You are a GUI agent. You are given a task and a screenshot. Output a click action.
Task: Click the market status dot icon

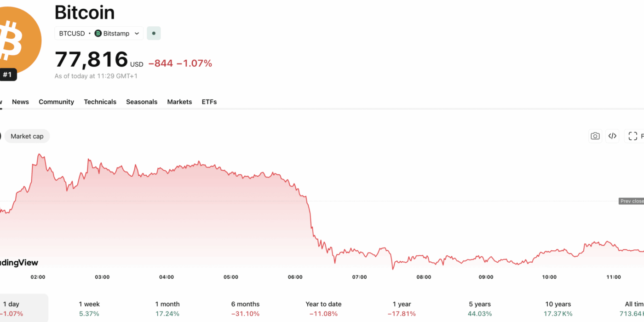point(154,34)
